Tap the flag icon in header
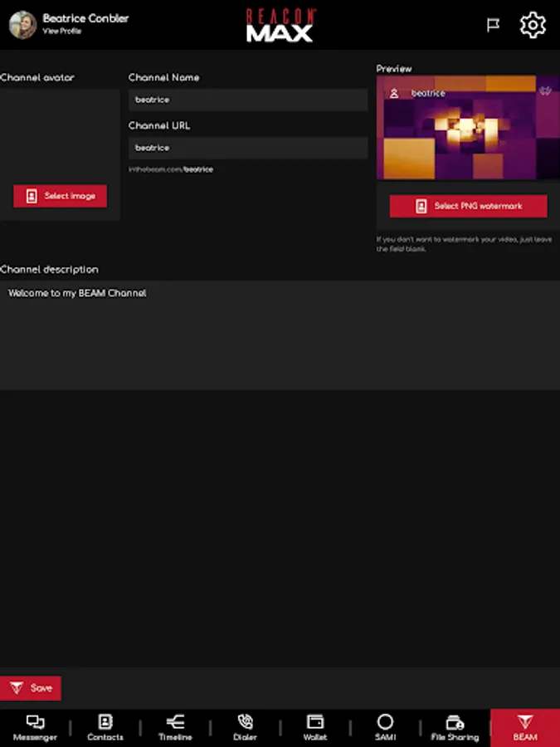Screen dimensions: 560x747 [493, 25]
